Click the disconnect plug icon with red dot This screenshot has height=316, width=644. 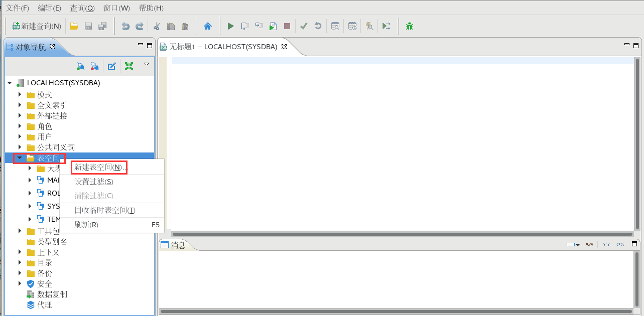click(94, 66)
